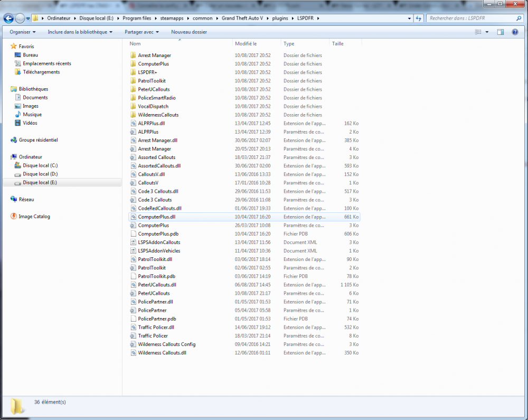Click the ComputerPlus.pdb file icon
The image size is (528, 420).
[x=134, y=234]
